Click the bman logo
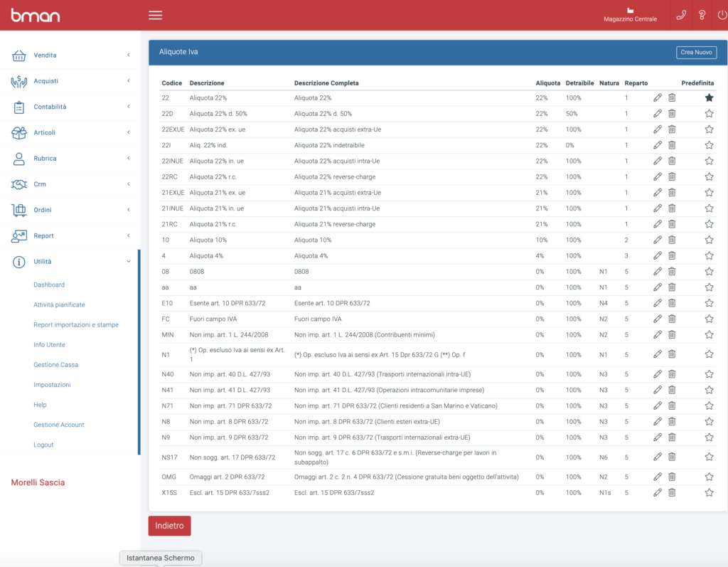 click(x=36, y=16)
